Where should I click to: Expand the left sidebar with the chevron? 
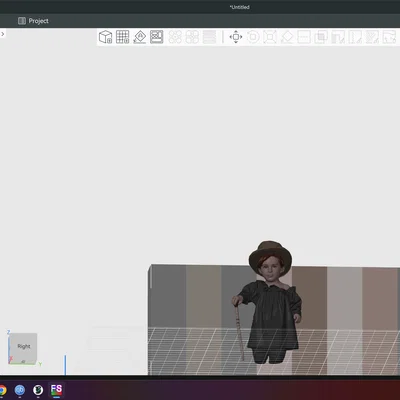click(3, 34)
